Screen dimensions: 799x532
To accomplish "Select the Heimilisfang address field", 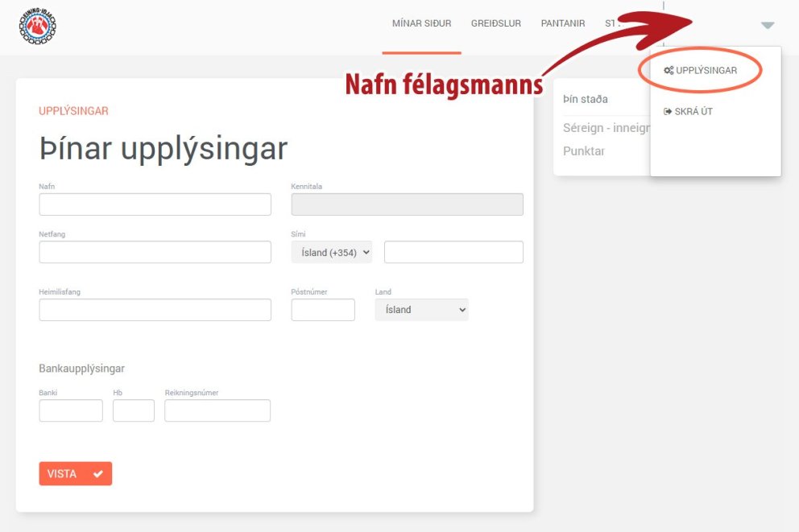I will point(155,310).
